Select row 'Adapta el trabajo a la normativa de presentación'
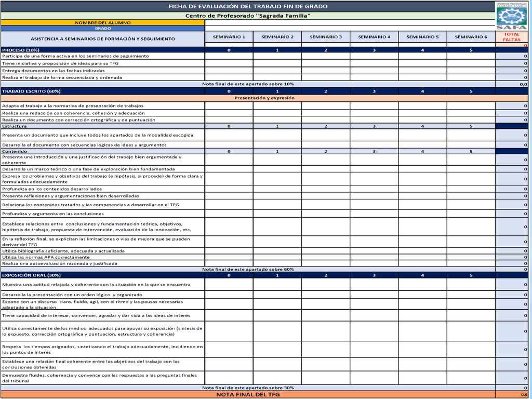The width and height of the screenshot is (532, 399). coord(264,105)
